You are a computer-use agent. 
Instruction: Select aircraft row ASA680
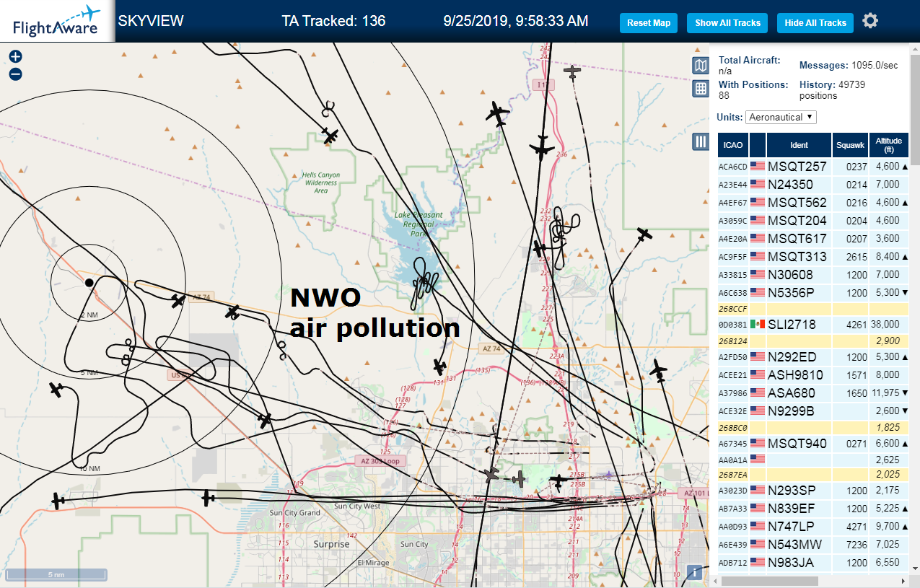(813, 393)
